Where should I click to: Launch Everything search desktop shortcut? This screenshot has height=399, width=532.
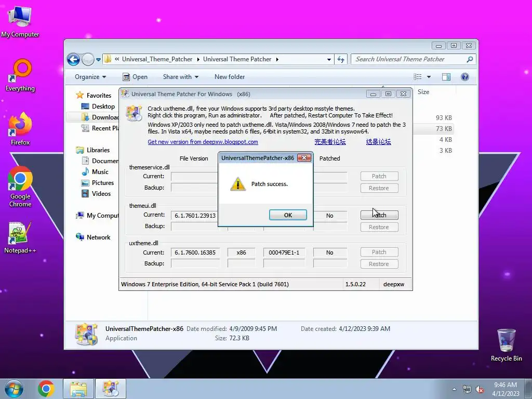20,76
